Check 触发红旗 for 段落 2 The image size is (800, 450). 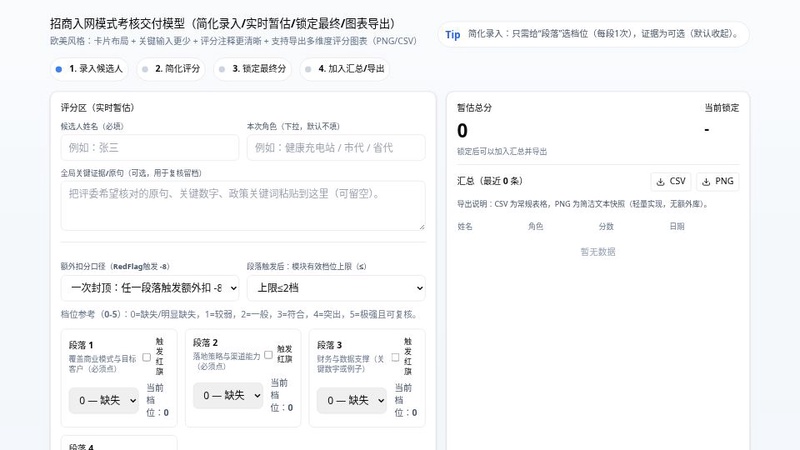click(x=268, y=355)
